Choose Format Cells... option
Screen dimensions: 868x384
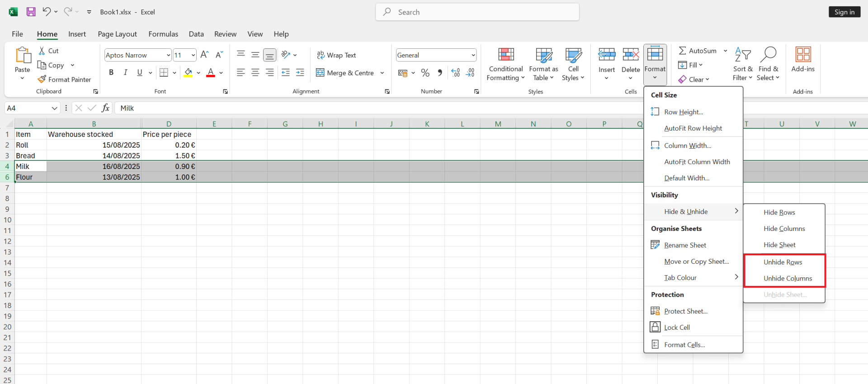click(x=693, y=345)
